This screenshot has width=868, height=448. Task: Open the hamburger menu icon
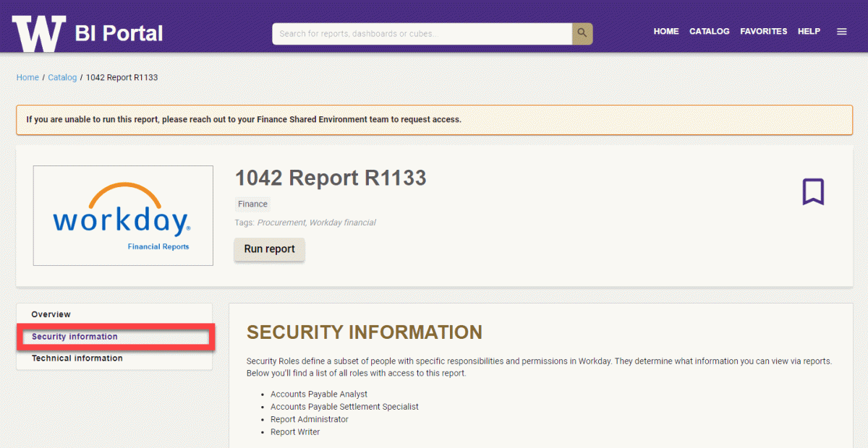click(841, 31)
